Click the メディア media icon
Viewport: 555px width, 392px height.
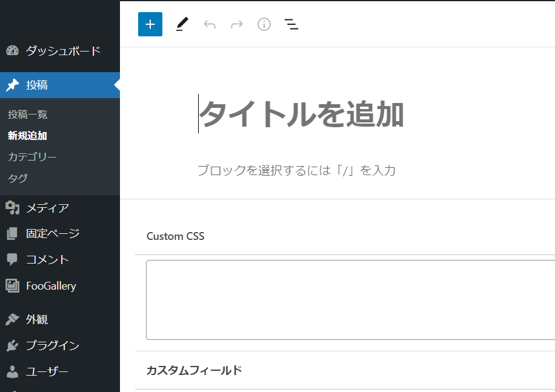12,208
